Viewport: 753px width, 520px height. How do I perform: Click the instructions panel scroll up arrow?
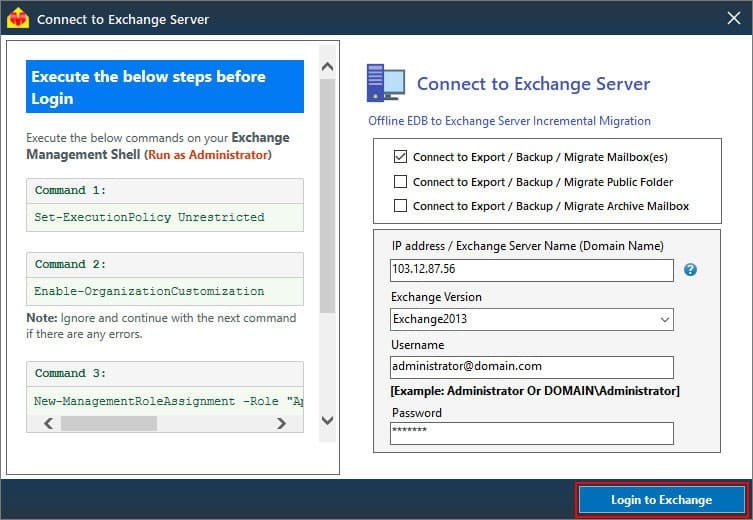(328, 66)
